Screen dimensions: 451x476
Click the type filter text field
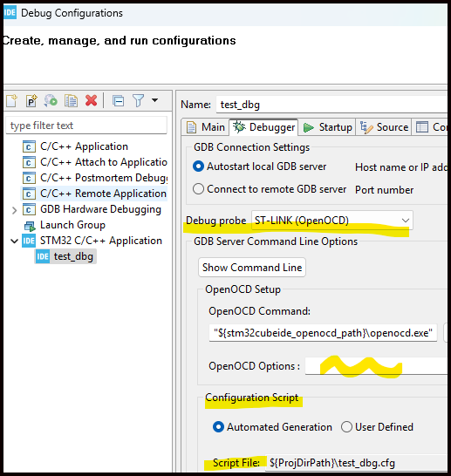point(86,126)
